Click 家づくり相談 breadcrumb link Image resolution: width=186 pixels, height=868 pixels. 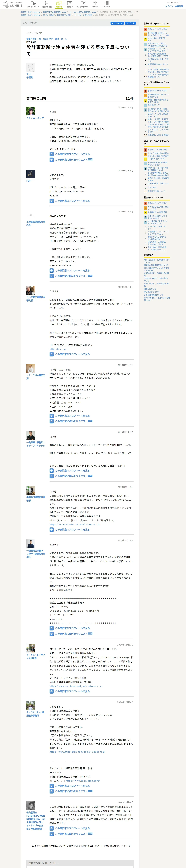[48, 15]
